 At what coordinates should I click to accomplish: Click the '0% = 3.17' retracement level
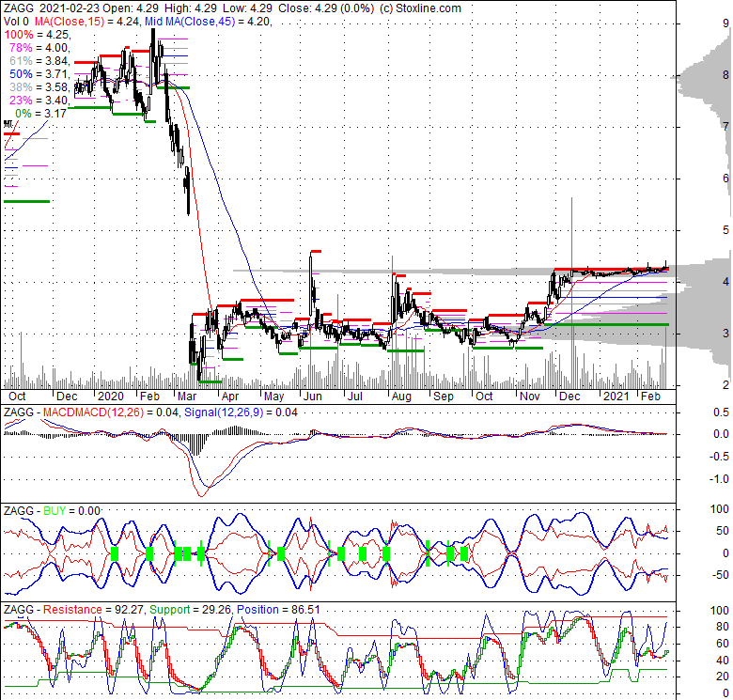41,113
